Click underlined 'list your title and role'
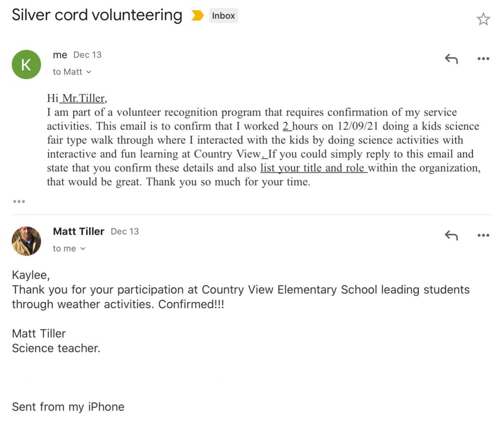This screenshot has height=431, width=504. 313,168
